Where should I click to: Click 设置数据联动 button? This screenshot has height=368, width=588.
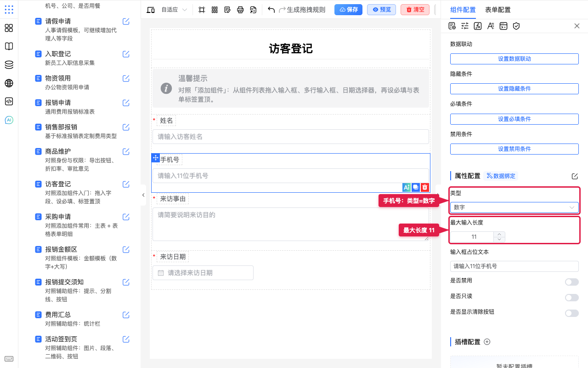pyautogui.click(x=514, y=59)
